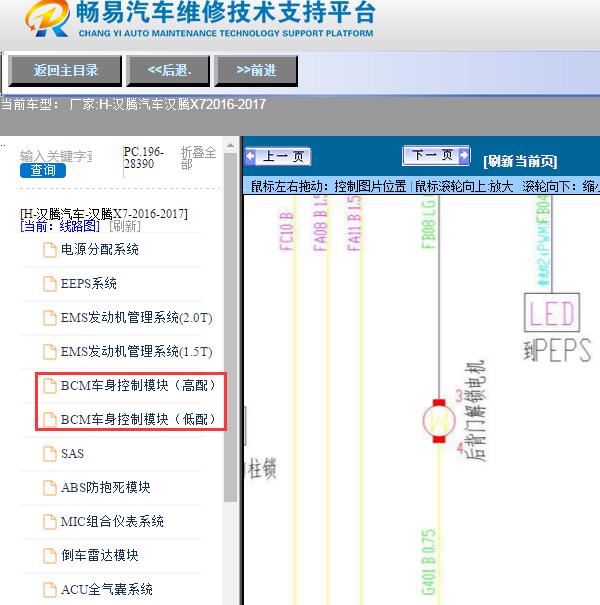Click the [刷新] link in sidebar

coord(125,226)
